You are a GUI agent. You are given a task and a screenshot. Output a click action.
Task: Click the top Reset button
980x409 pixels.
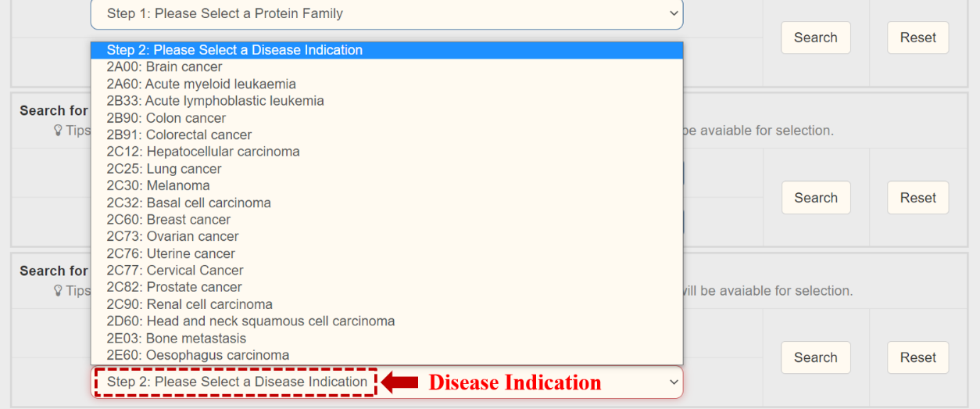coord(917,38)
